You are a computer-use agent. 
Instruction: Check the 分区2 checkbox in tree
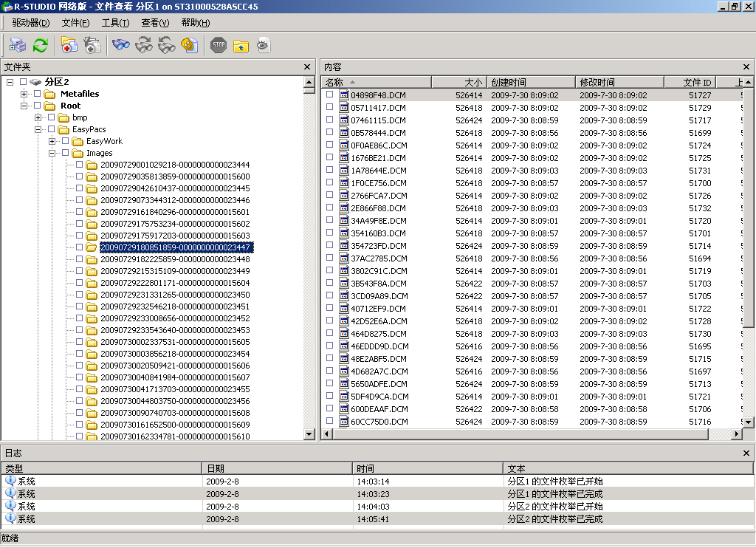coord(23,81)
